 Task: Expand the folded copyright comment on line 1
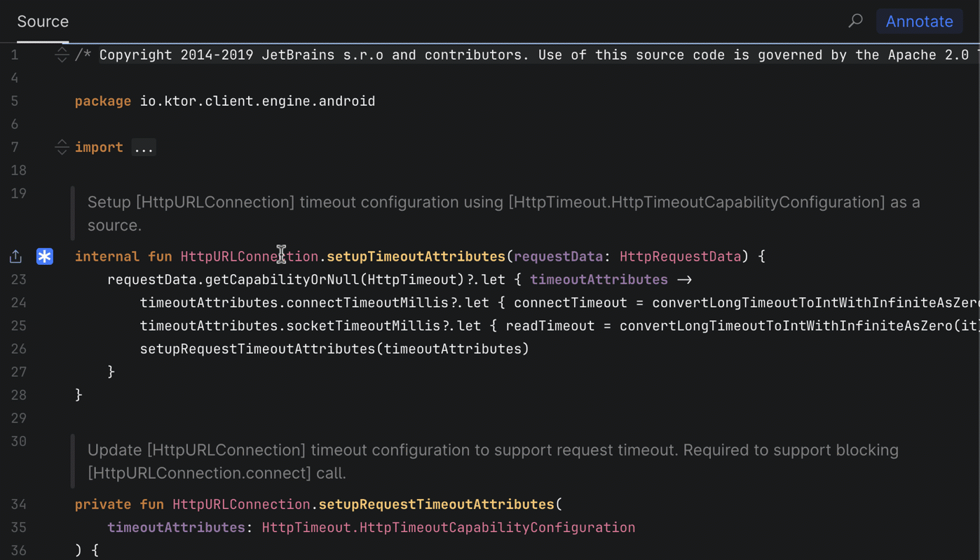[62, 55]
